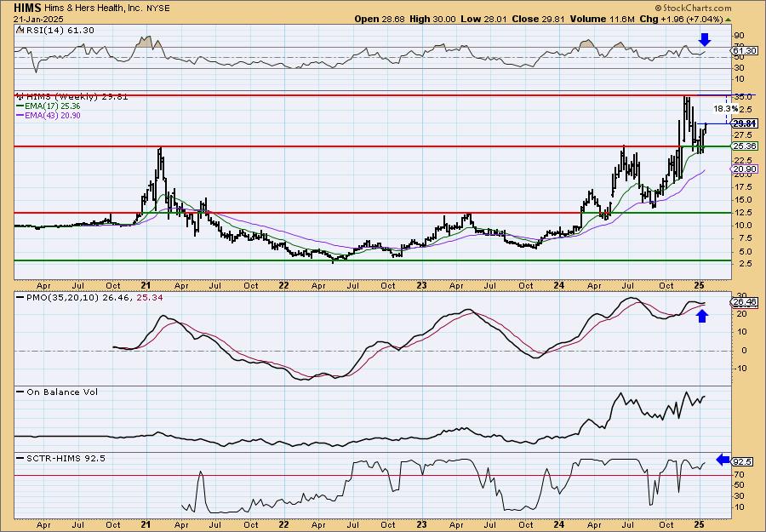Click year 25 on the price panel time axis
The image size is (766, 532).
point(699,286)
